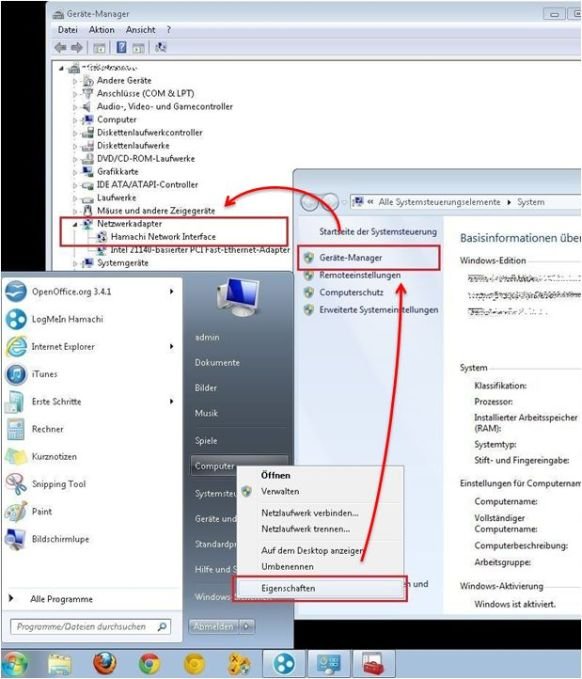The width and height of the screenshot is (582, 679).
Task: Open Paint from the Start menu
Action: point(42,511)
